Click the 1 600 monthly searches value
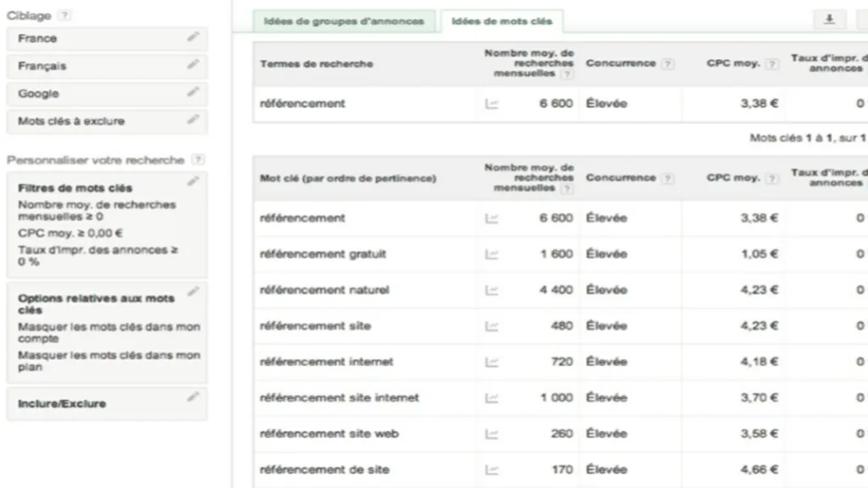This screenshot has width=868, height=488. coord(556,254)
